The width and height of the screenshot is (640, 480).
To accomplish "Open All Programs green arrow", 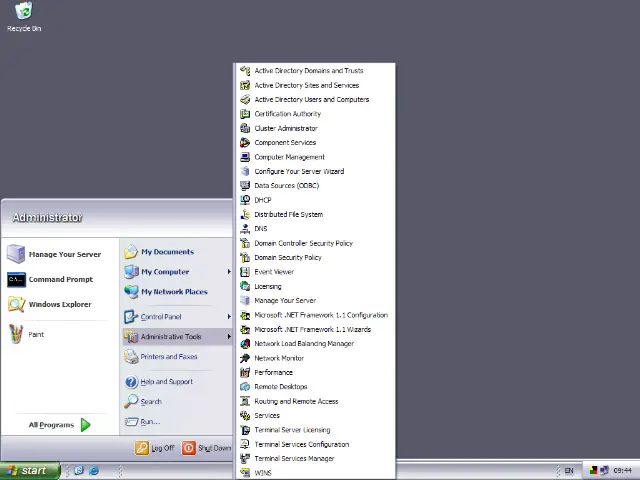I will 85,425.
